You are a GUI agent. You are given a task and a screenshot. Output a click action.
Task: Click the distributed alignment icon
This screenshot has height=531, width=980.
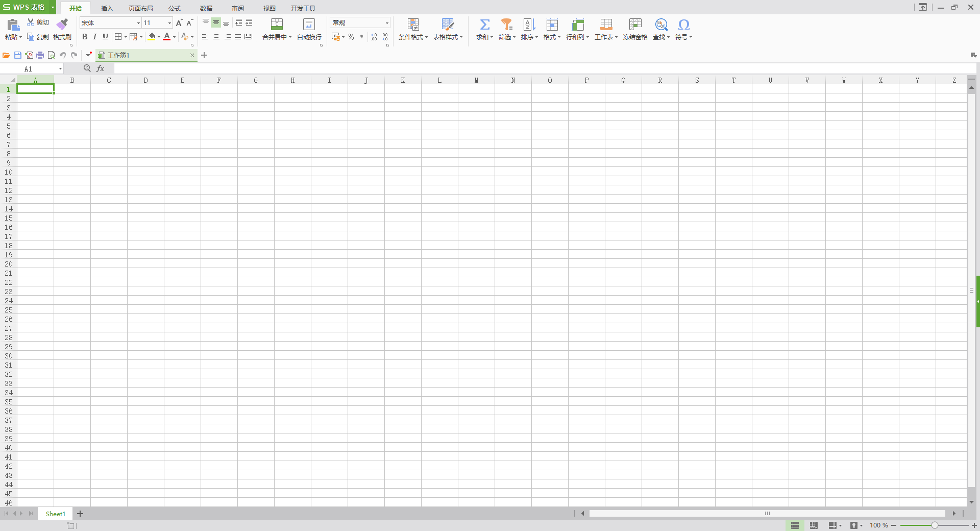(x=249, y=37)
